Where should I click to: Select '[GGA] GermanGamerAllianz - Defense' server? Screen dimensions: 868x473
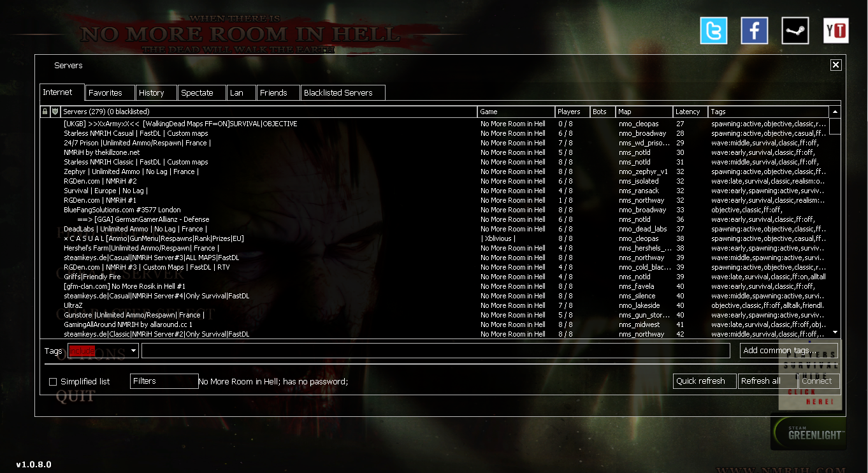tap(435, 219)
